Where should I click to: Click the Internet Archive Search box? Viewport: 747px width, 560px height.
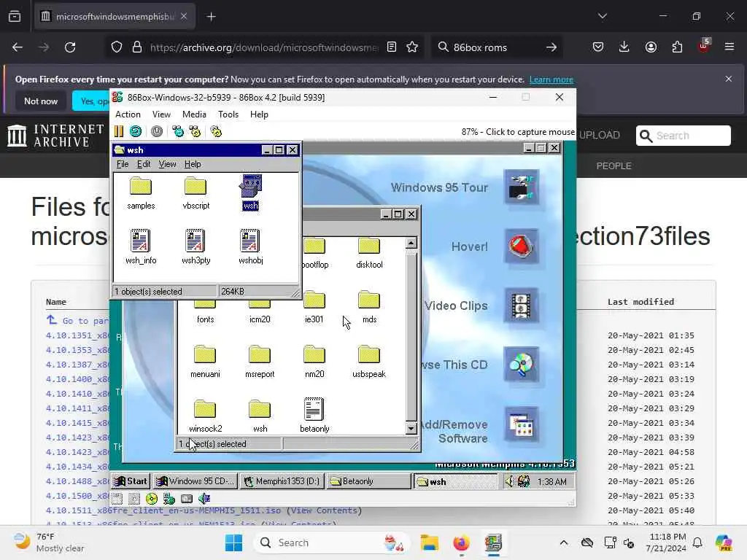683,136
